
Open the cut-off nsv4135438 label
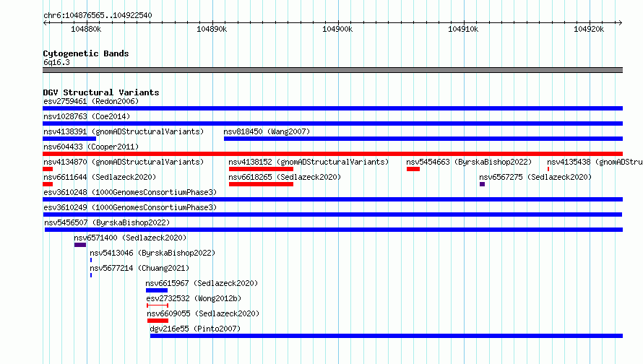click(595, 162)
